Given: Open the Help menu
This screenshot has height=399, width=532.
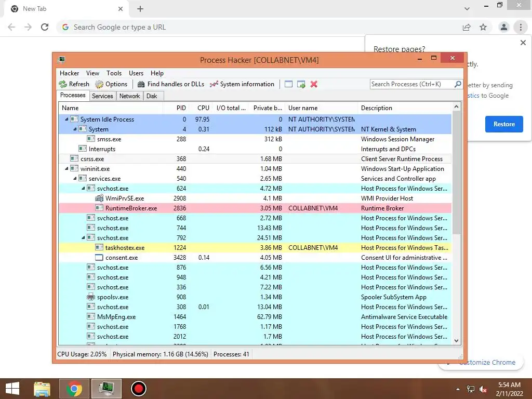Looking at the screenshot, I should pyautogui.click(x=157, y=73).
